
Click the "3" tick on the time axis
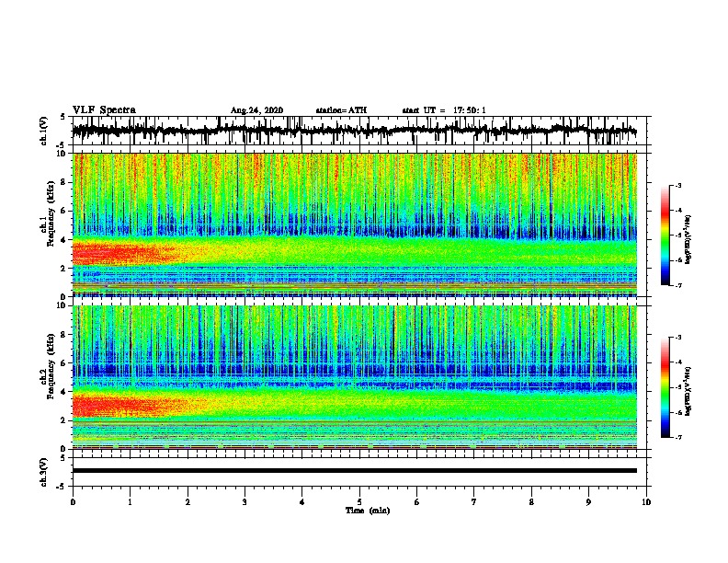[x=245, y=502]
